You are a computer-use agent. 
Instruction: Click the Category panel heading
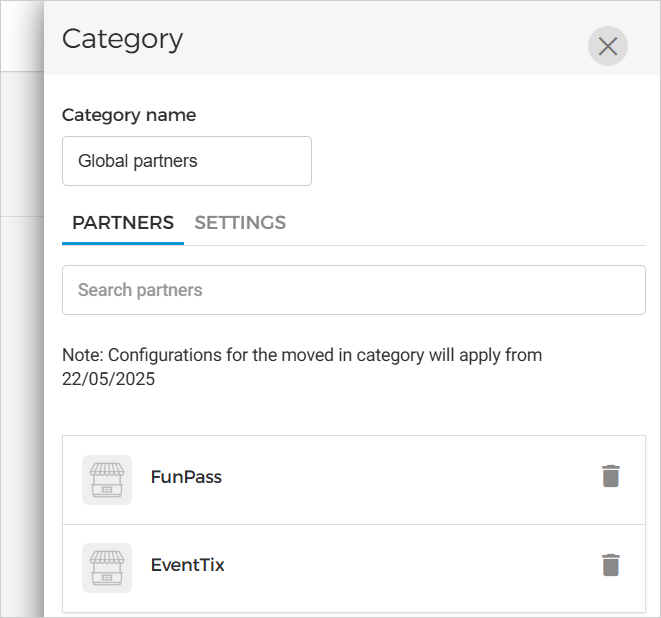coord(122,39)
